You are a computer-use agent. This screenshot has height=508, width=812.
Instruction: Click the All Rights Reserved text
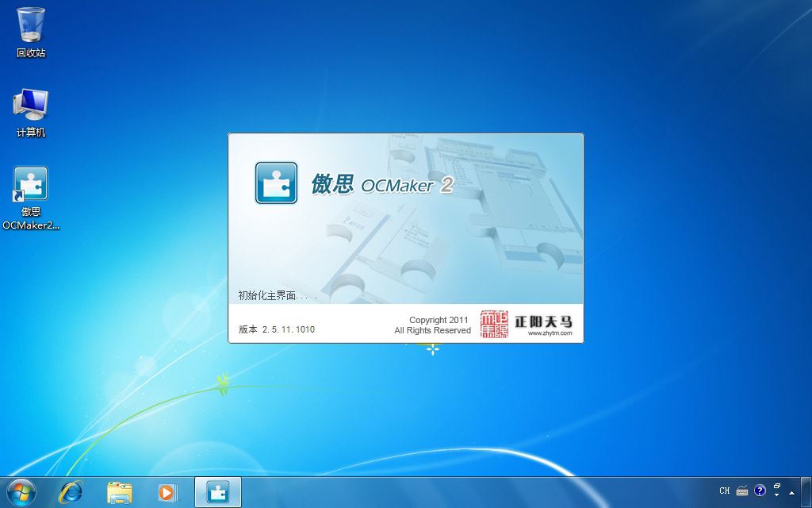[432, 330]
